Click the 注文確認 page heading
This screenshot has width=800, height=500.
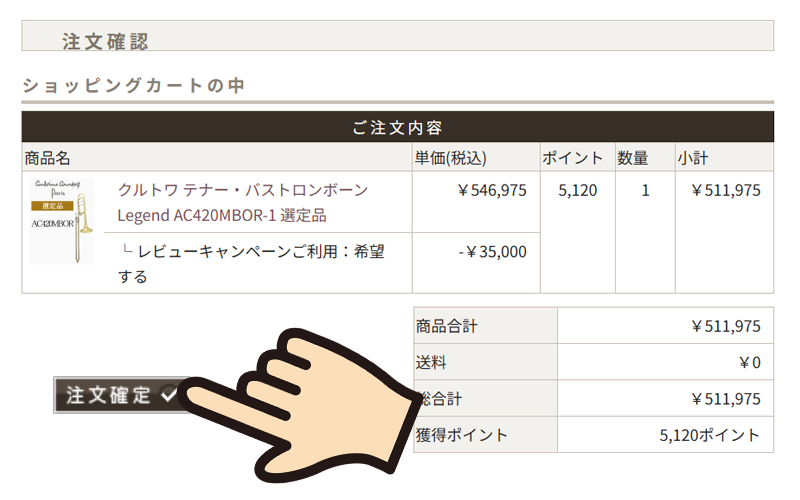(x=105, y=41)
